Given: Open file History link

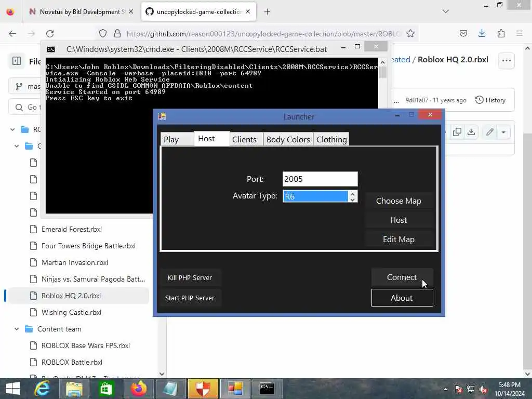Looking at the screenshot, I should click(490, 100).
